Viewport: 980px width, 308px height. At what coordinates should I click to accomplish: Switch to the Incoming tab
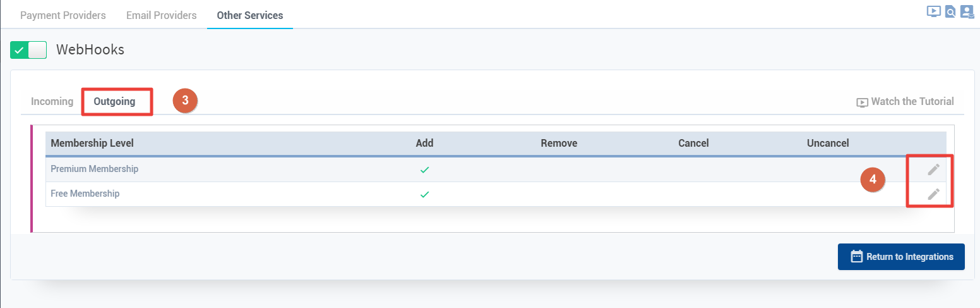point(52,101)
